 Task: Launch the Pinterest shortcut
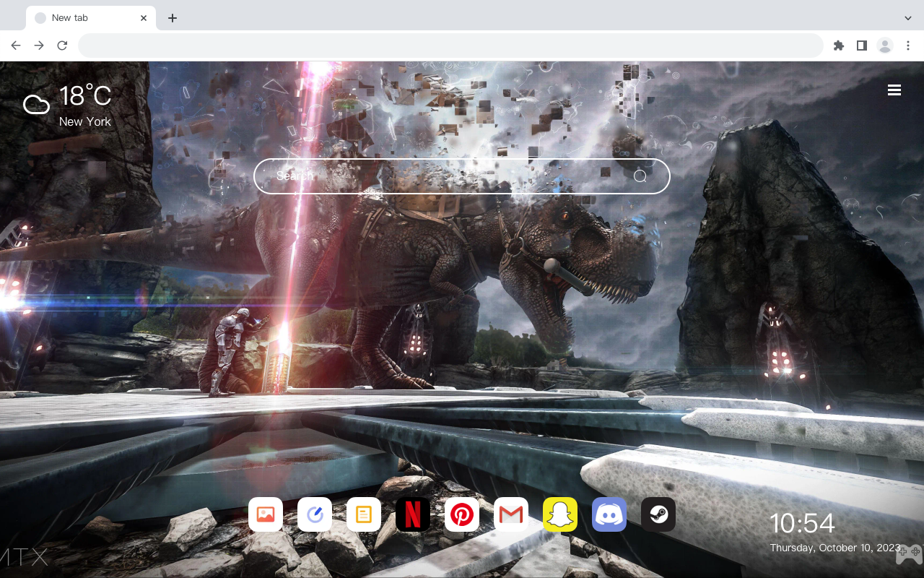(462, 514)
